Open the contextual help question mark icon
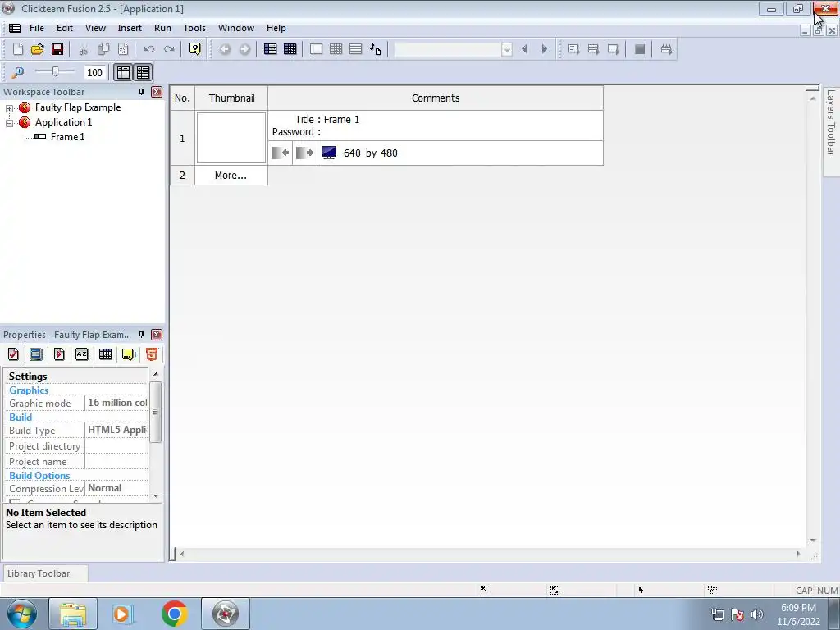 195,49
